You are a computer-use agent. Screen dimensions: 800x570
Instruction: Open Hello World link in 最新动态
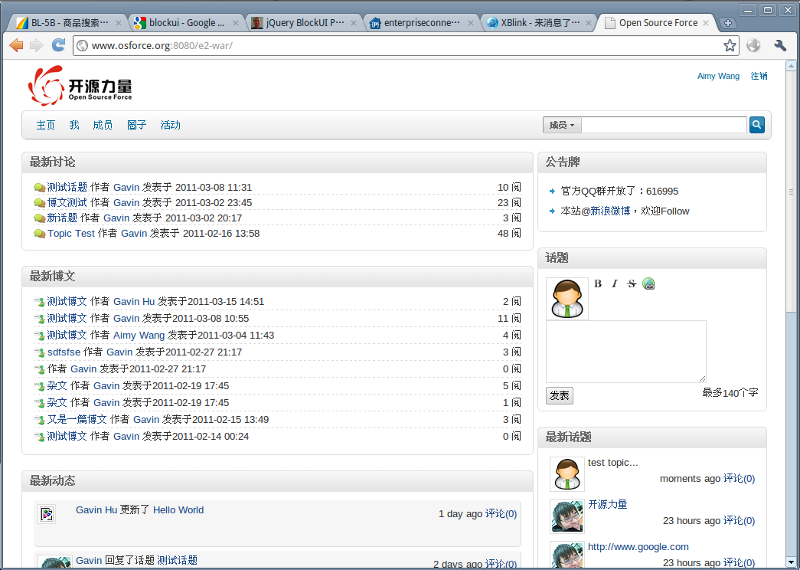click(179, 510)
